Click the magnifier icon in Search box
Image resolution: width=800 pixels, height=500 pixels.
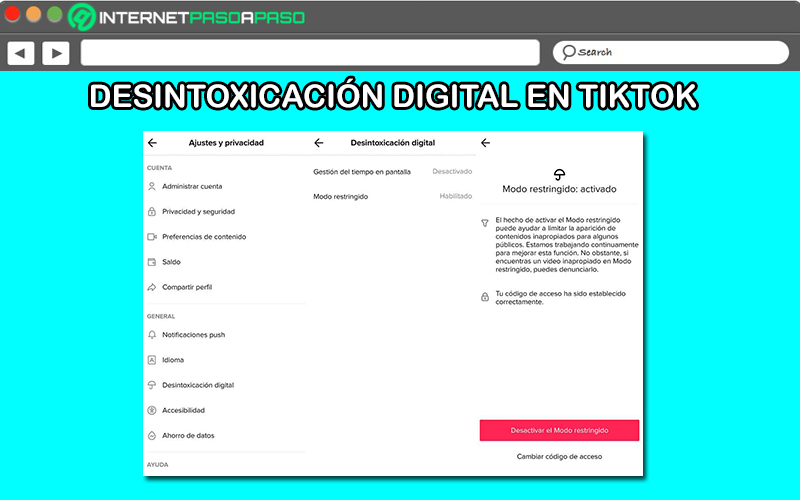[x=568, y=52]
